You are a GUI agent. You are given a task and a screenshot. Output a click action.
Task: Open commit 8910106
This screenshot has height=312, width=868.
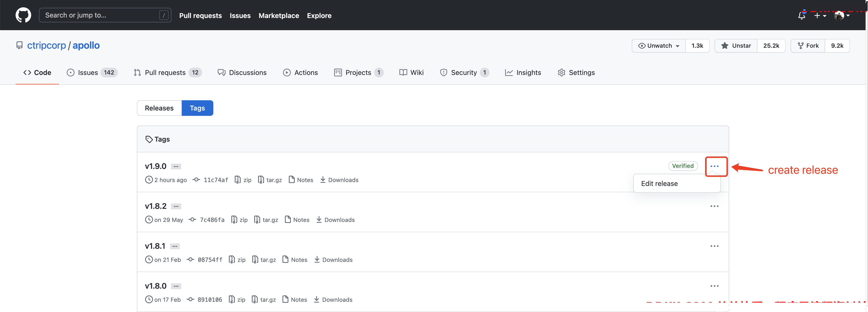tap(210, 300)
